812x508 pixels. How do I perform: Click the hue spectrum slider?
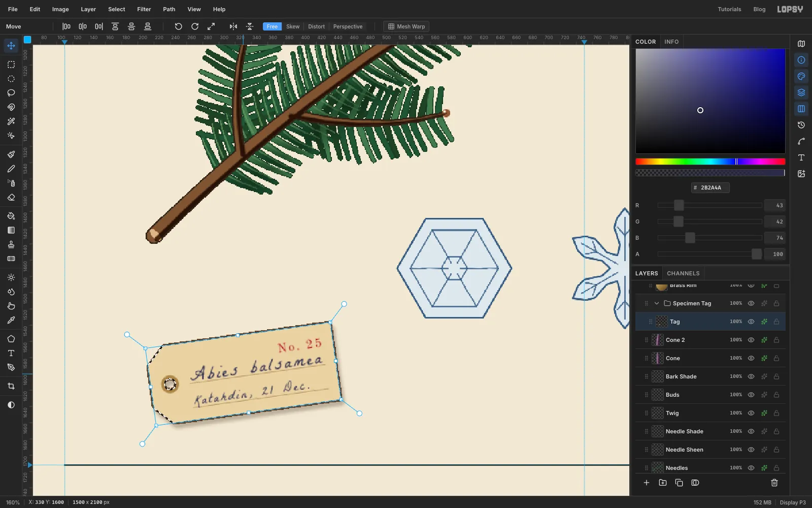coord(710,162)
